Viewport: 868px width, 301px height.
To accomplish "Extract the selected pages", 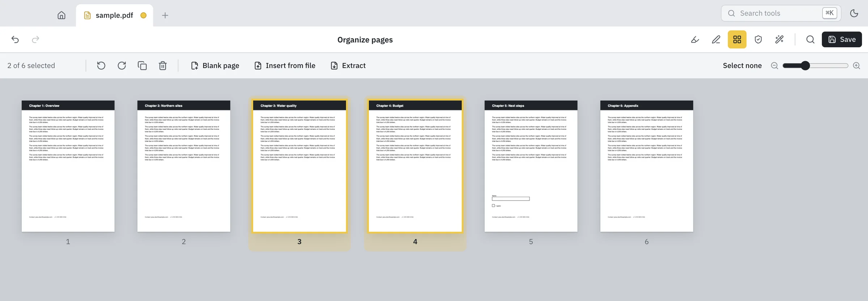I will click(348, 65).
